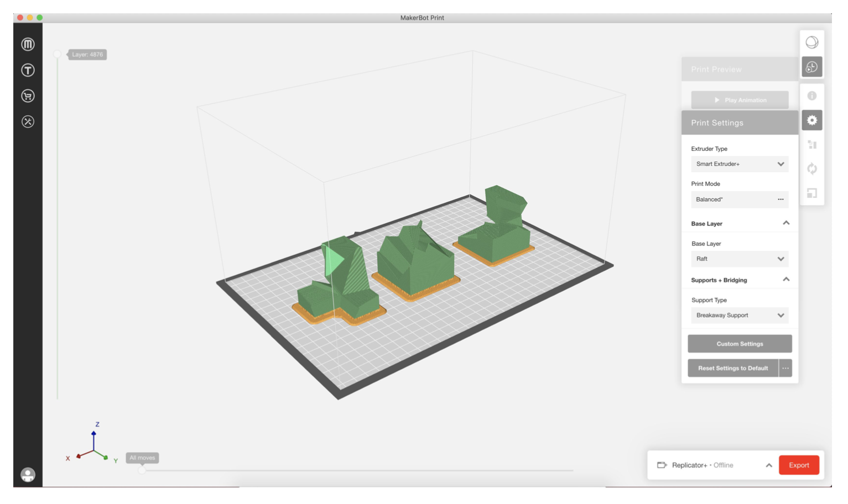Expand the Replicator+ printer selector chevron
Image resolution: width=848 pixels, height=504 pixels.
[x=769, y=465]
